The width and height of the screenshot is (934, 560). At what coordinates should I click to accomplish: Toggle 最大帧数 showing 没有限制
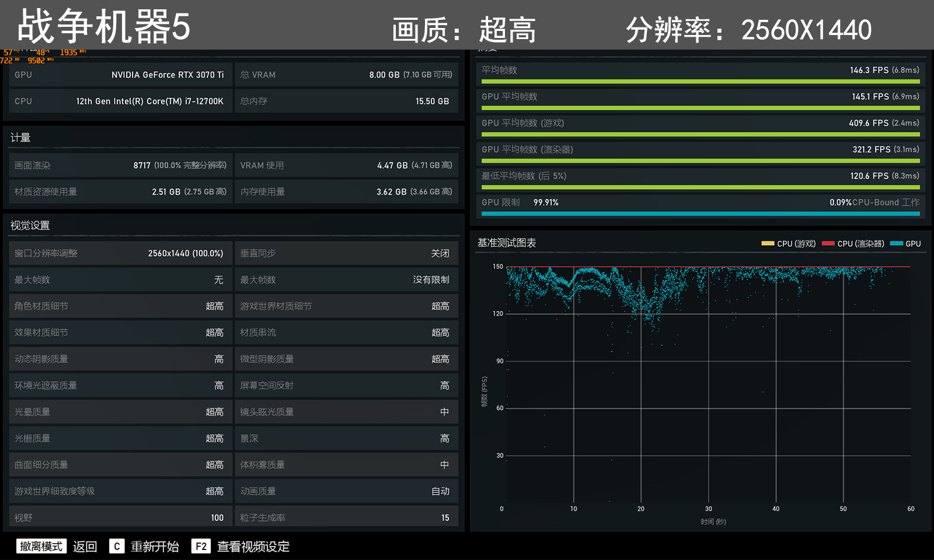[x=346, y=280]
